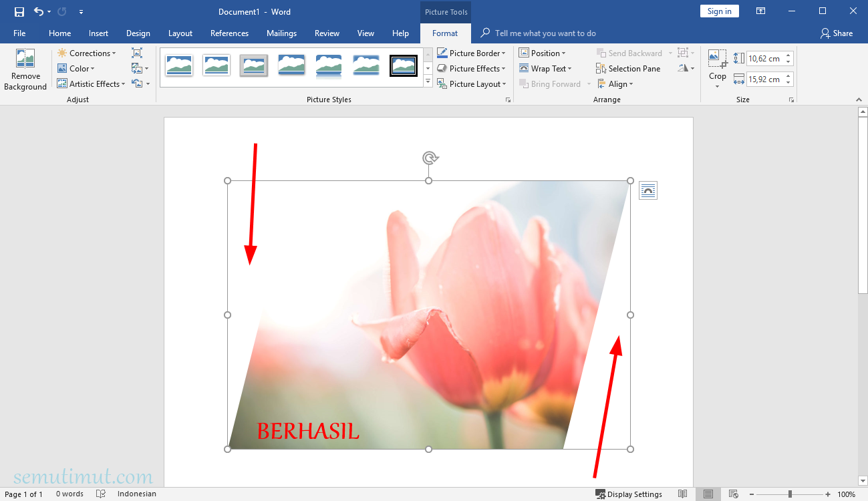
Task: Click the Share button
Action: coord(837,33)
